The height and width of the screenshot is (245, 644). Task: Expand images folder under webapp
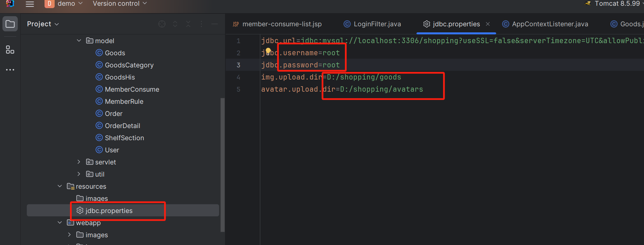(69, 235)
